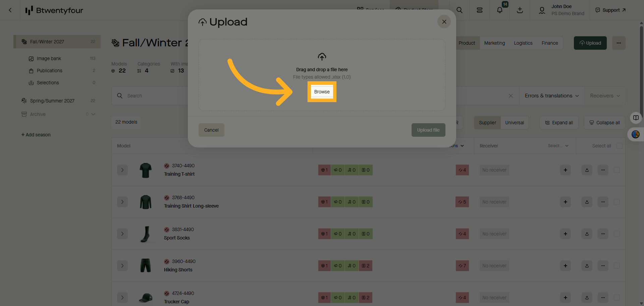Viewport: 644px width, 306px height.
Task: Click the plus icon on Sport Socks row
Action: 565,234
